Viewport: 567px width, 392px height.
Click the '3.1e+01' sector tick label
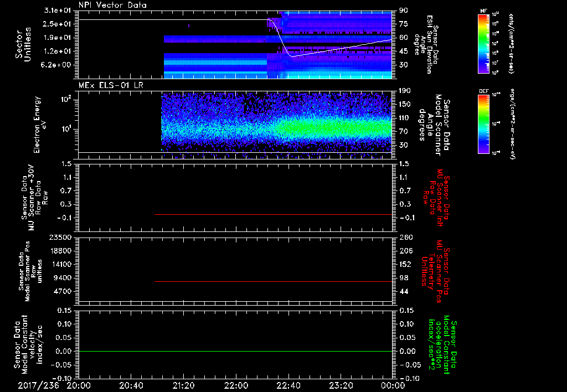58,11
